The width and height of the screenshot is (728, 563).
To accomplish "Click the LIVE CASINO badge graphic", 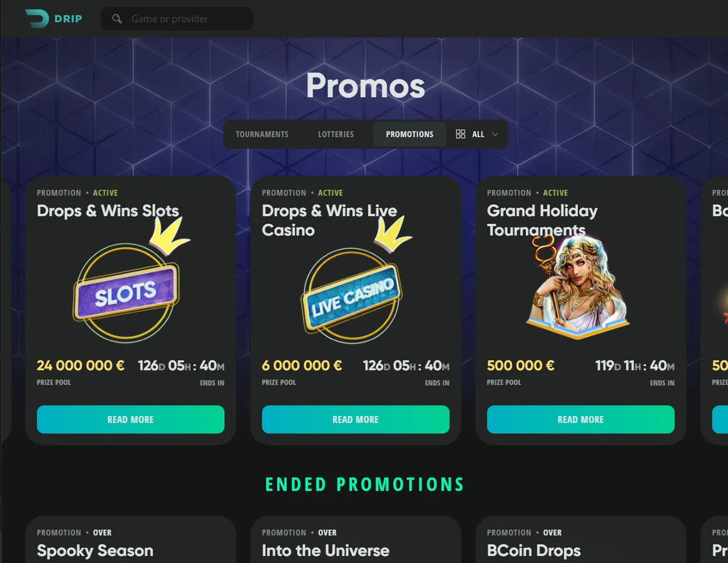I will (x=351, y=296).
